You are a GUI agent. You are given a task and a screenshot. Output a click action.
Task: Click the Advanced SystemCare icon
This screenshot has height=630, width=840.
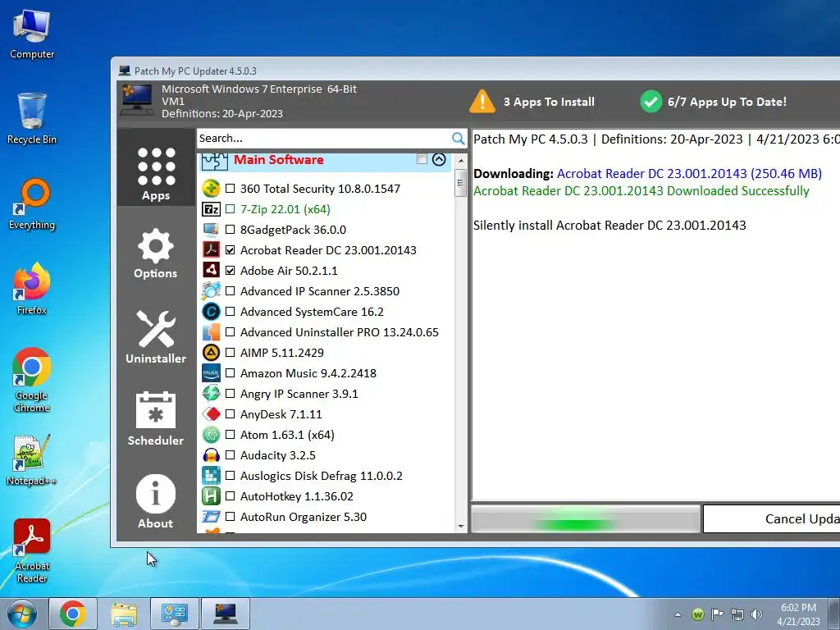(211, 312)
